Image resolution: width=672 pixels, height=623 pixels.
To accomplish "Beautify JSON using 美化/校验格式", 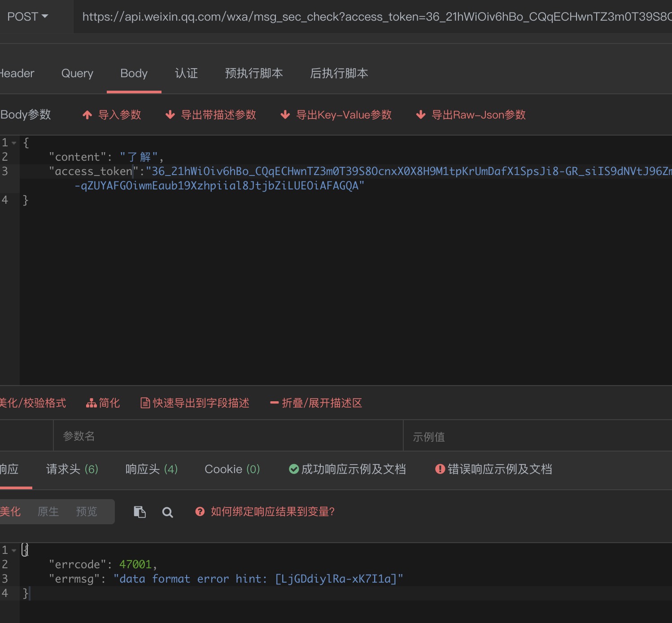I will point(34,403).
